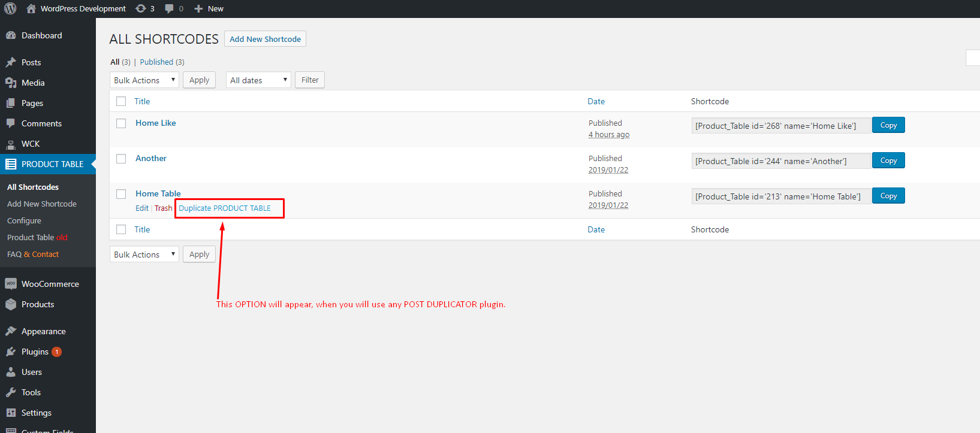Click the Home Table shortcode text field
Image resolution: width=980 pixels, height=433 pixels.
780,196
